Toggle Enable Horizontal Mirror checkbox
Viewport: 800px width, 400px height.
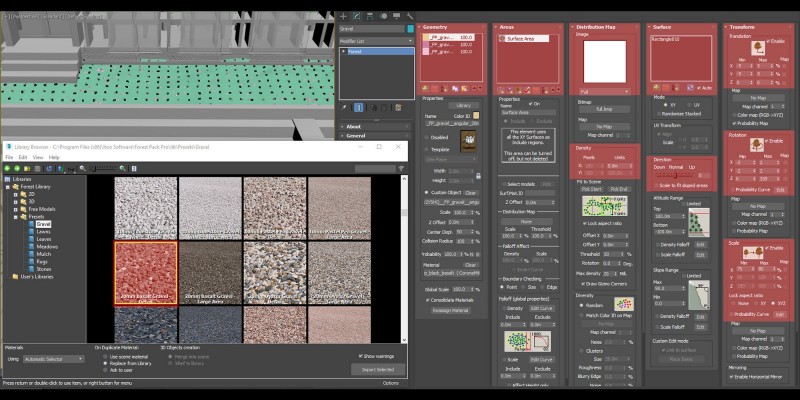click(729, 376)
